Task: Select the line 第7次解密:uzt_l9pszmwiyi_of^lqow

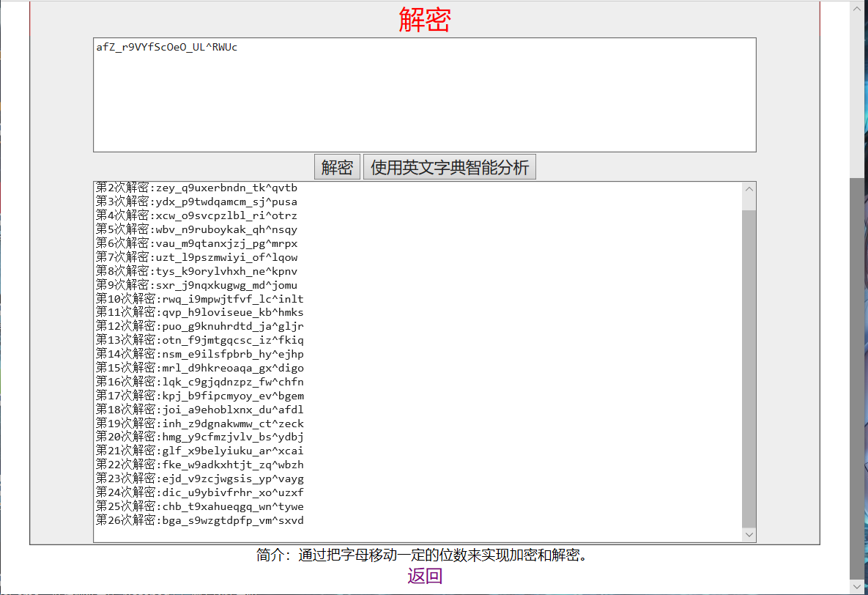Action: (x=196, y=257)
